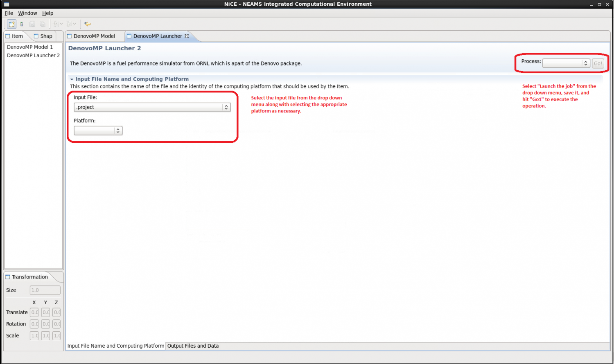Switch to Output Files and Data tab
614x364 pixels.
point(193,346)
